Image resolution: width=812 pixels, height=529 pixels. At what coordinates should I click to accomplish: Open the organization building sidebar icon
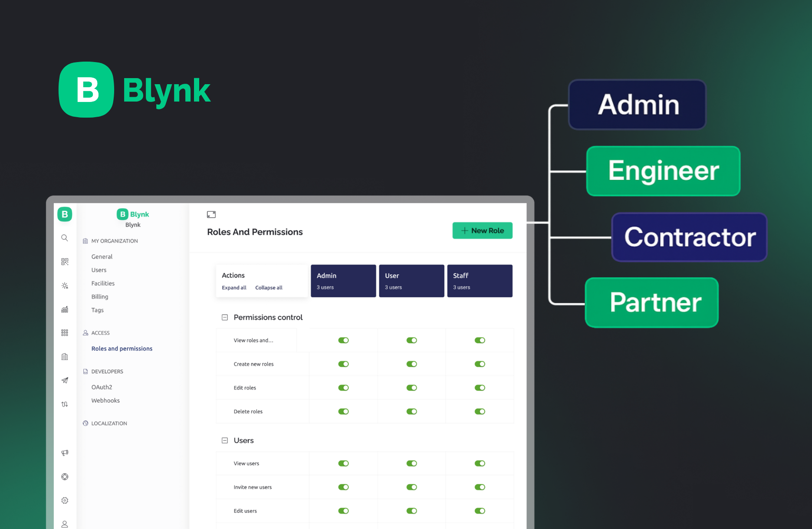(65, 357)
